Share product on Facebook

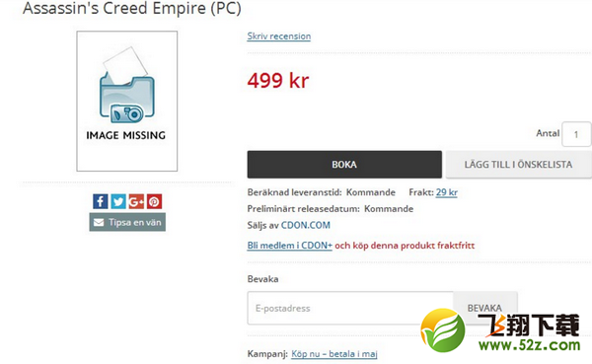pyautogui.click(x=100, y=201)
